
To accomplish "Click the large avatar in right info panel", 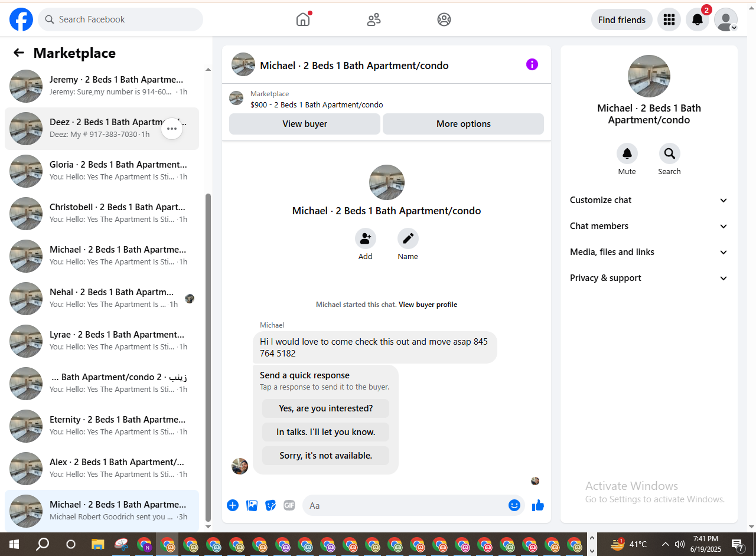I will point(649,76).
